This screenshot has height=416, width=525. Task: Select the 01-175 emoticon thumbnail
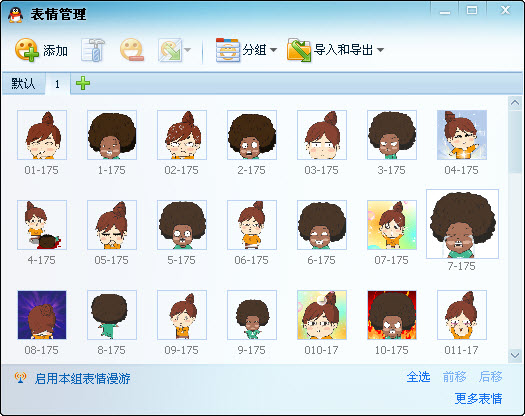click(x=42, y=135)
